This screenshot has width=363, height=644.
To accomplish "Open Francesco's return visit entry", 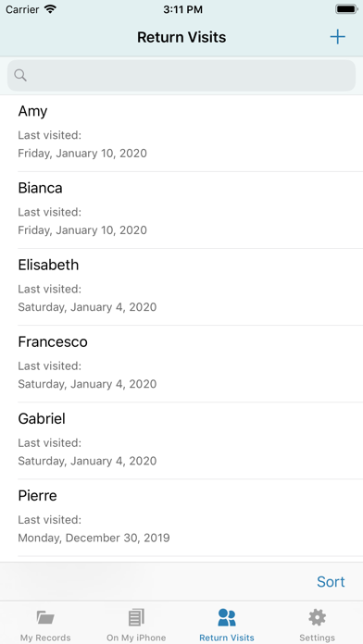I will click(x=181, y=364).
